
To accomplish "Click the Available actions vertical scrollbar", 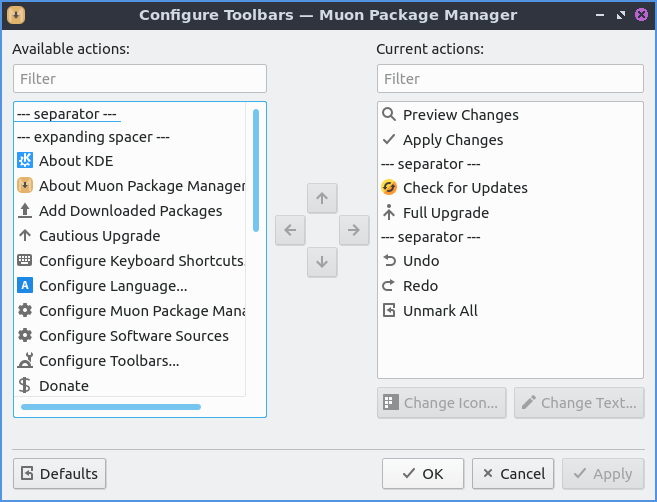I will pos(256,170).
